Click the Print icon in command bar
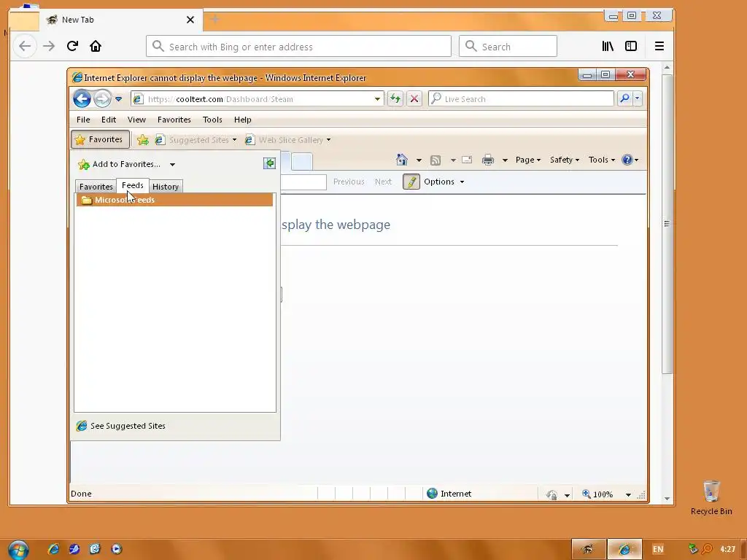The width and height of the screenshot is (747, 560). (488, 160)
